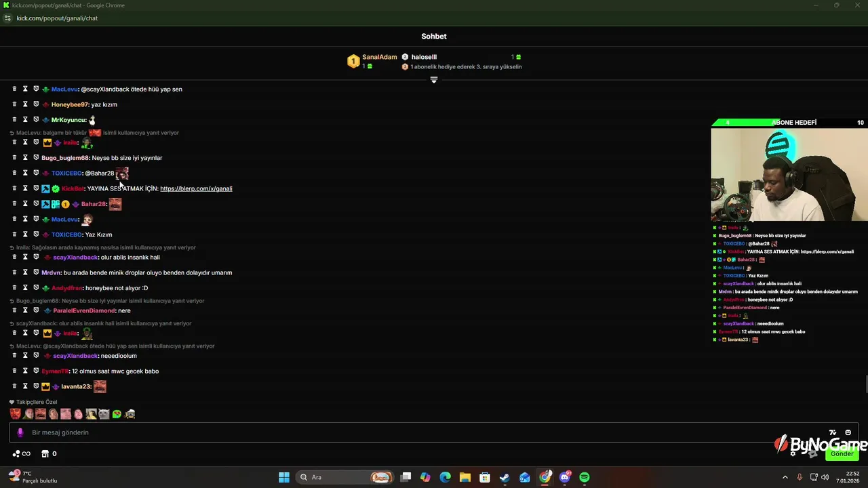Timeout Honeybee97 using the hourglass icon
Viewport: 868px width, 488px height.
click(25, 104)
